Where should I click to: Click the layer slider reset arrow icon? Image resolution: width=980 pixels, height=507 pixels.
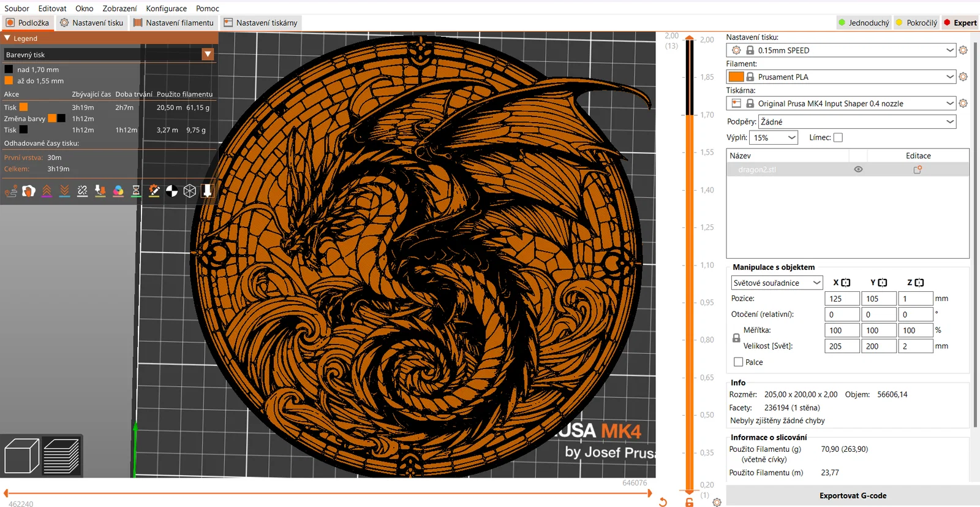click(663, 502)
